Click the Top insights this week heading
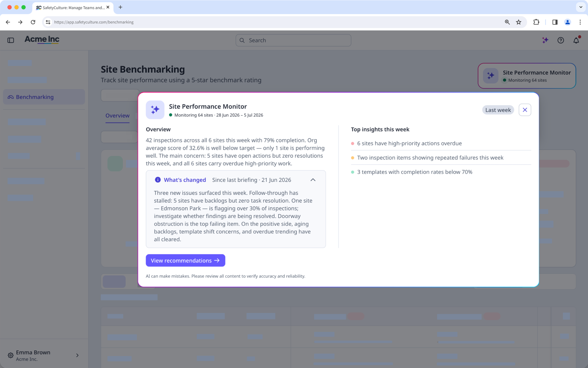 point(380,129)
